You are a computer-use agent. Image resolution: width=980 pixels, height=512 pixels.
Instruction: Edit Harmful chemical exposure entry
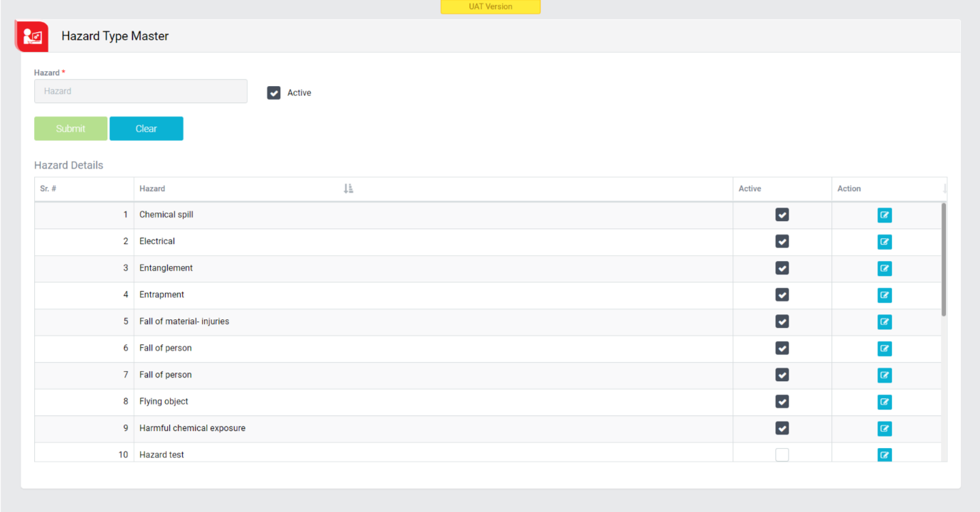click(884, 429)
